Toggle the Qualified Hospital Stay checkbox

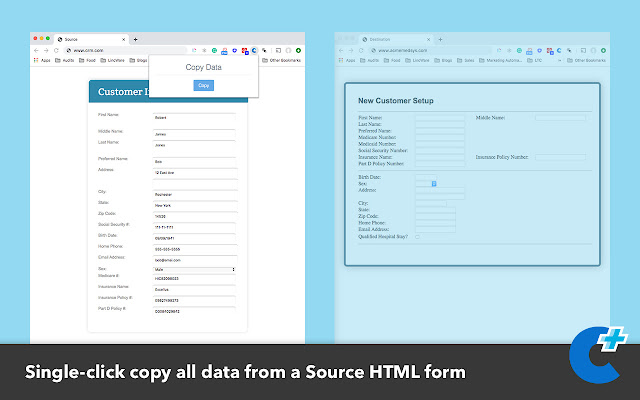[x=418, y=237]
